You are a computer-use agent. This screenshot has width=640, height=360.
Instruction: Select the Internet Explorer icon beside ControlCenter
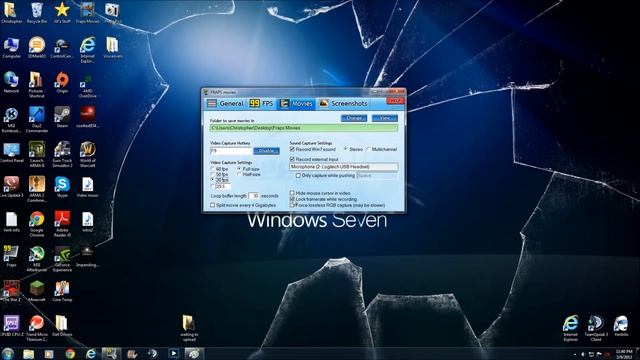pyautogui.click(x=87, y=49)
